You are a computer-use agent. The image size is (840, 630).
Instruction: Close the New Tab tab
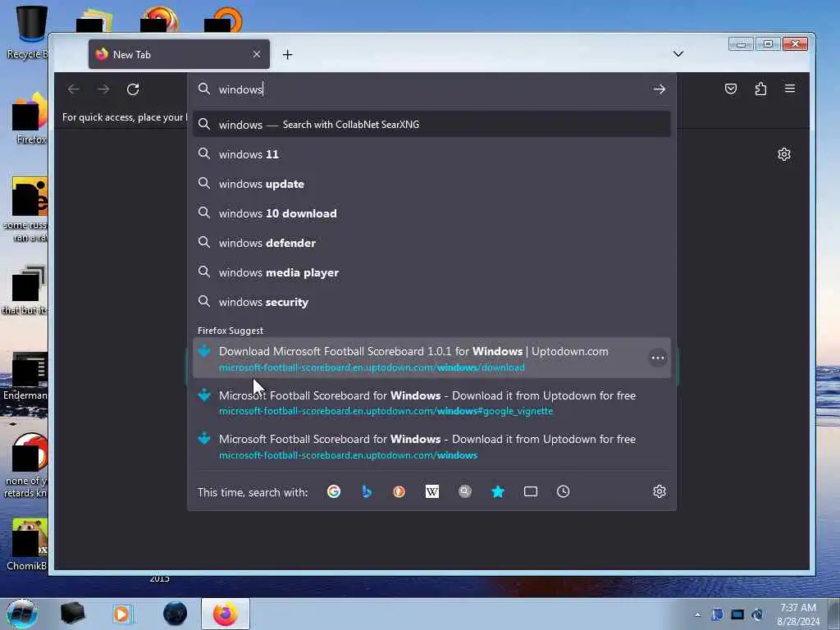[x=257, y=54]
